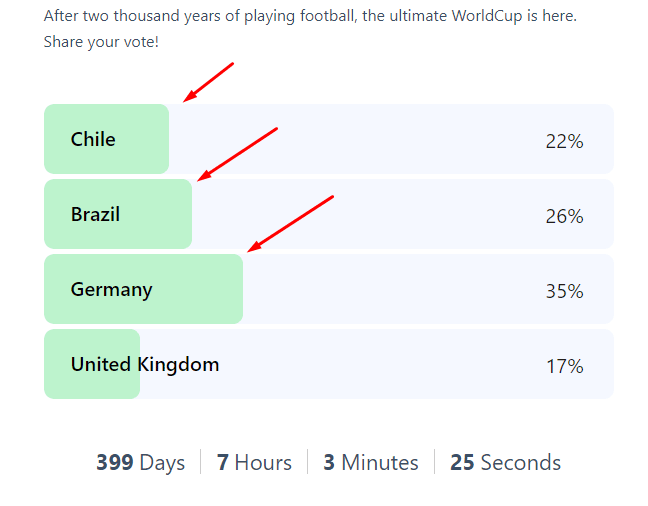
Task: Click the red arrow pointing at Chile bar
Action: (x=208, y=82)
